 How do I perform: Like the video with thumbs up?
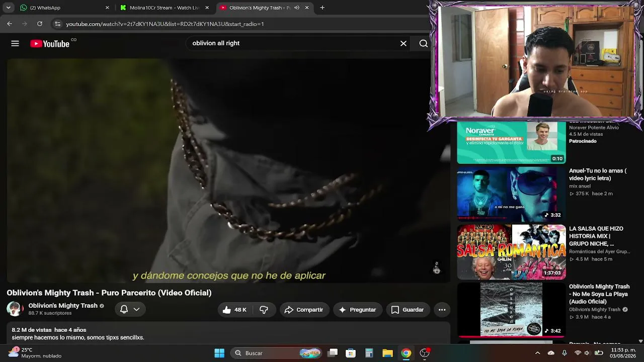[234, 310]
